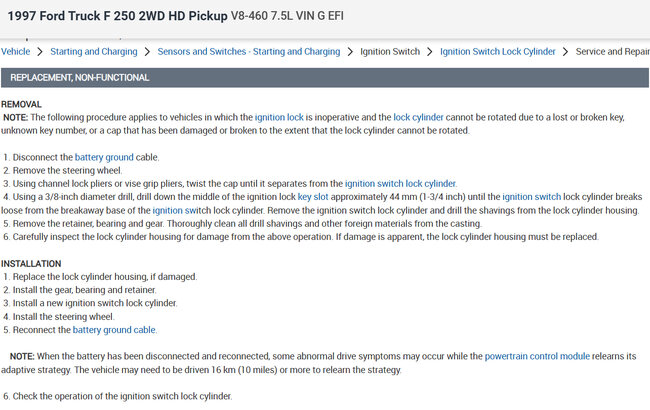This screenshot has width=650, height=410.
Task: Click the chevron after Starting and Charging breadcrumb
Action: [x=148, y=51]
